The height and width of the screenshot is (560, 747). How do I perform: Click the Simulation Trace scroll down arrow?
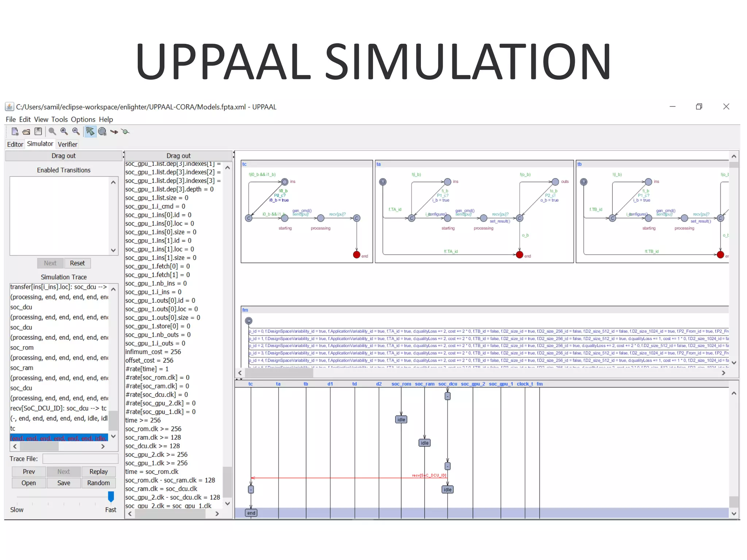pyautogui.click(x=113, y=436)
